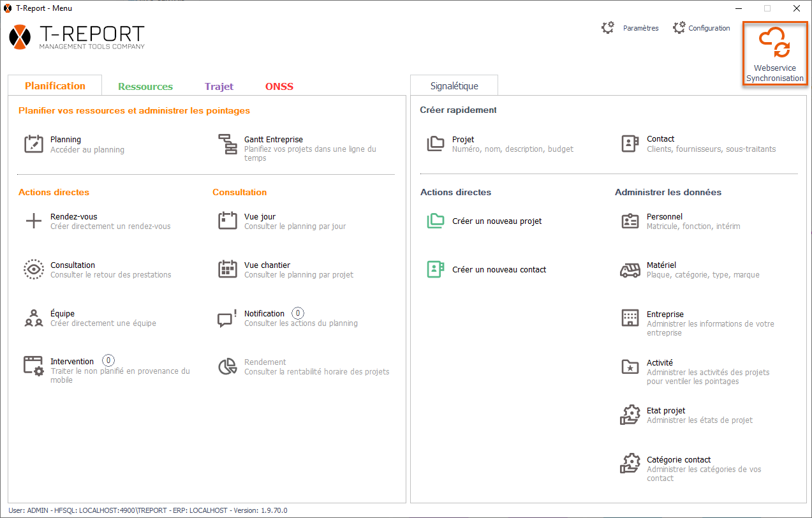812x518 pixels.
Task: Click the Équipe people icon
Action: tap(33, 318)
